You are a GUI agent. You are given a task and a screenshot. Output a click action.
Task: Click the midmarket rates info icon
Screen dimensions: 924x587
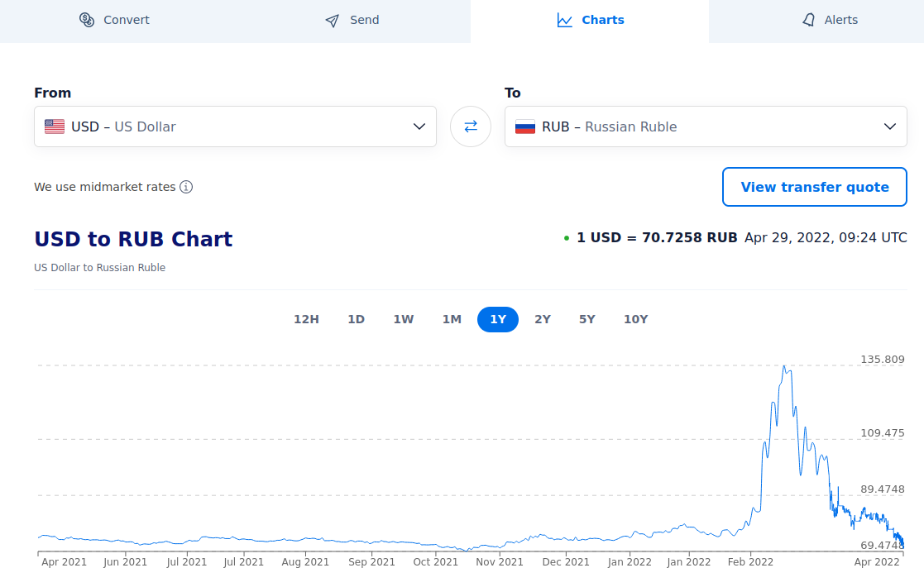point(186,187)
